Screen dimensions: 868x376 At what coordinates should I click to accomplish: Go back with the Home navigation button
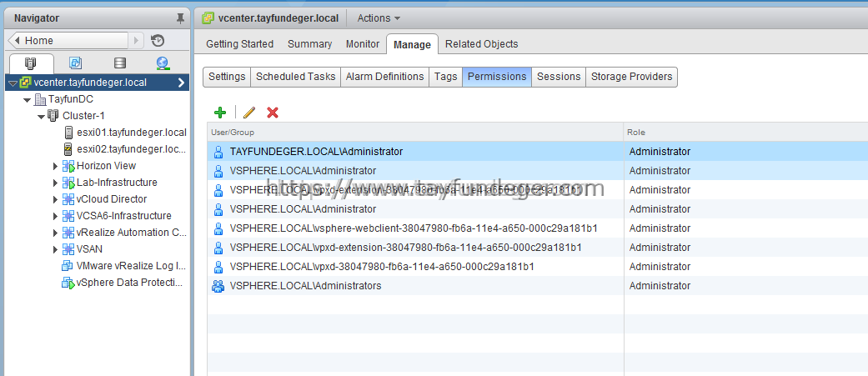coord(68,40)
